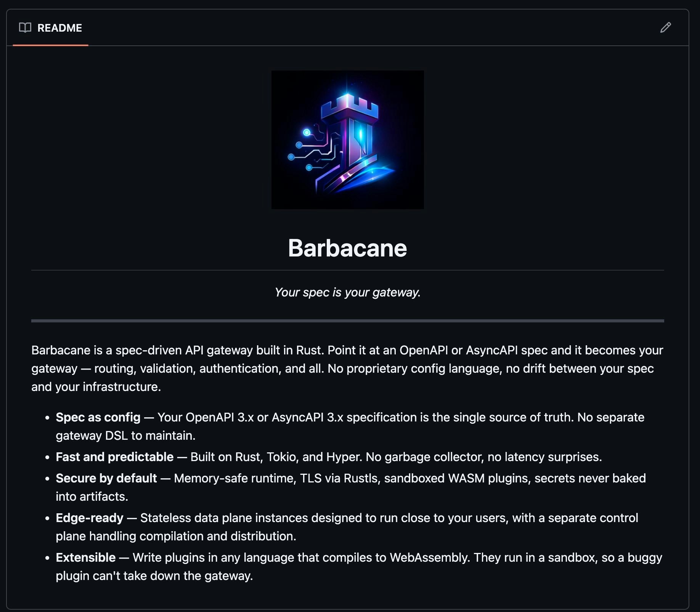
Task: Click the Barbacane heading
Action: [x=347, y=248]
